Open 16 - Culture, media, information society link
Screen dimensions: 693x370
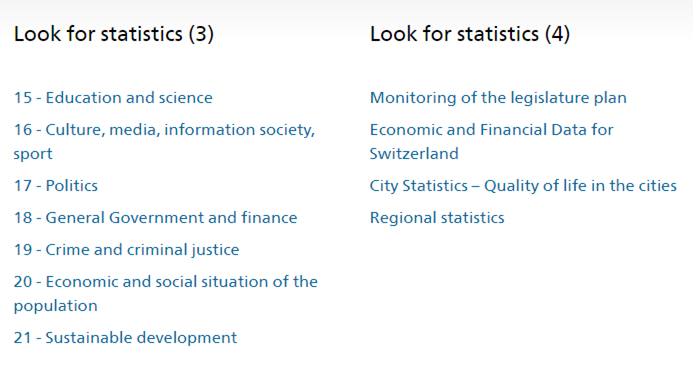[x=164, y=141]
